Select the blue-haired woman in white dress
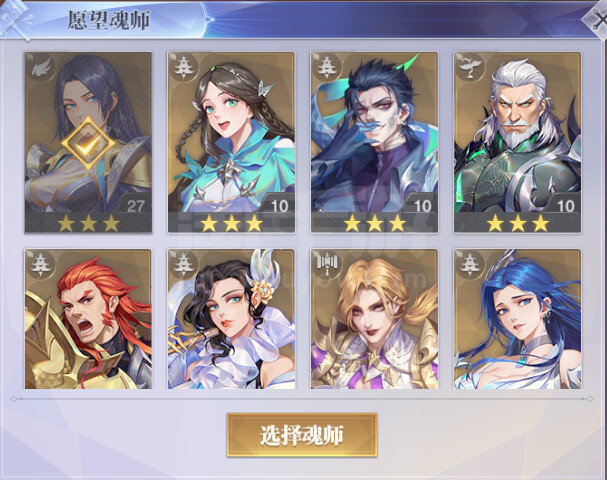 click(518, 319)
